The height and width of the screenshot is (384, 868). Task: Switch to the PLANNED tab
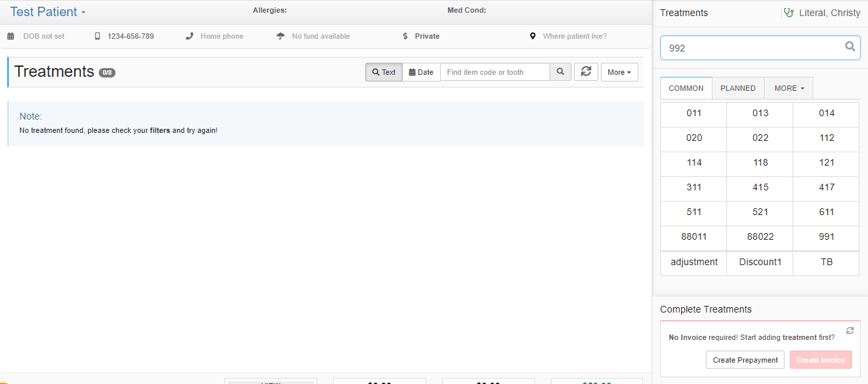pos(738,88)
